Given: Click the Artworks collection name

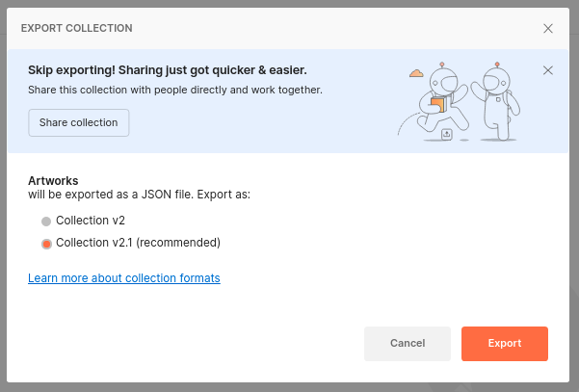Looking at the screenshot, I should coord(53,180).
